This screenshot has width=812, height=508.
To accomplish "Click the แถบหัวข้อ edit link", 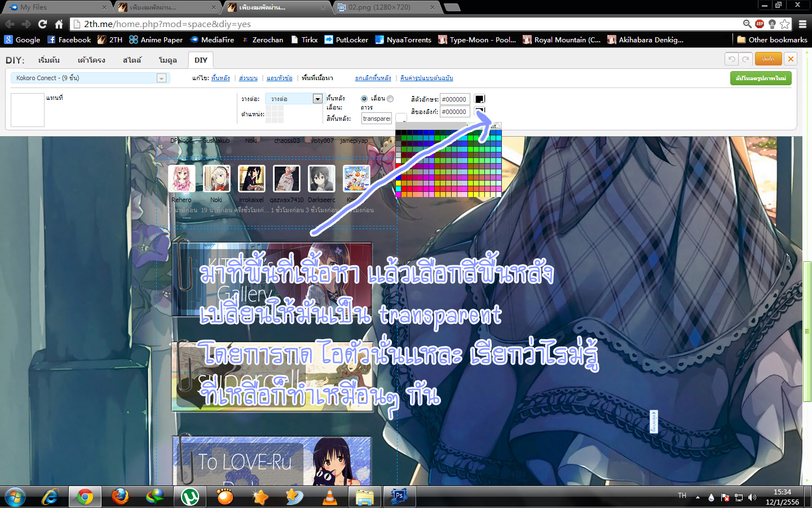I will tap(280, 78).
